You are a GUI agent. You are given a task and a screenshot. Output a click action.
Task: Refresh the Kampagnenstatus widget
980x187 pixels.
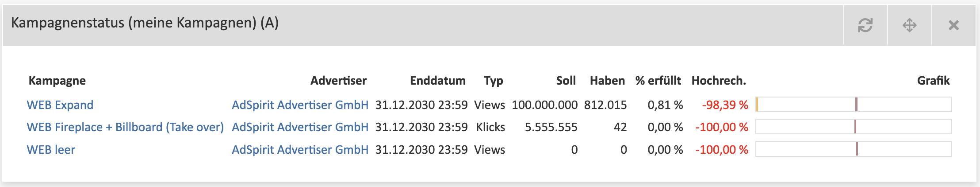tap(865, 25)
